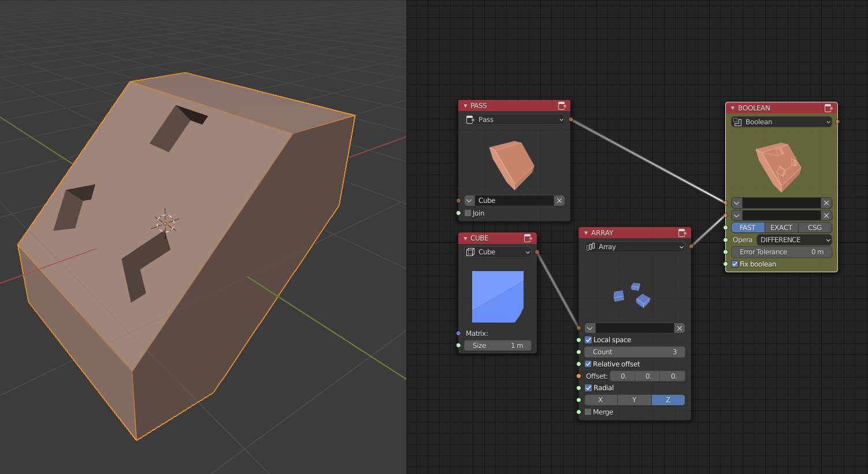Open object picker arrow in Pass node
This screenshot has height=474, width=868.
pyautogui.click(x=469, y=201)
